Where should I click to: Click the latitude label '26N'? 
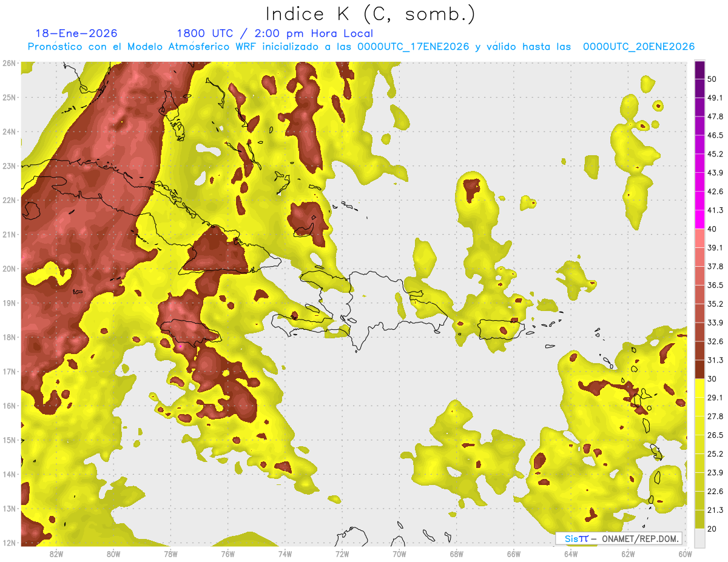pyautogui.click(x=9, y=63)
